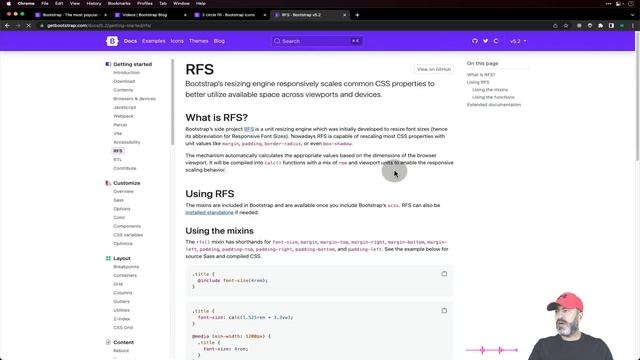Open Download in the sidebar

pos(124,81)
